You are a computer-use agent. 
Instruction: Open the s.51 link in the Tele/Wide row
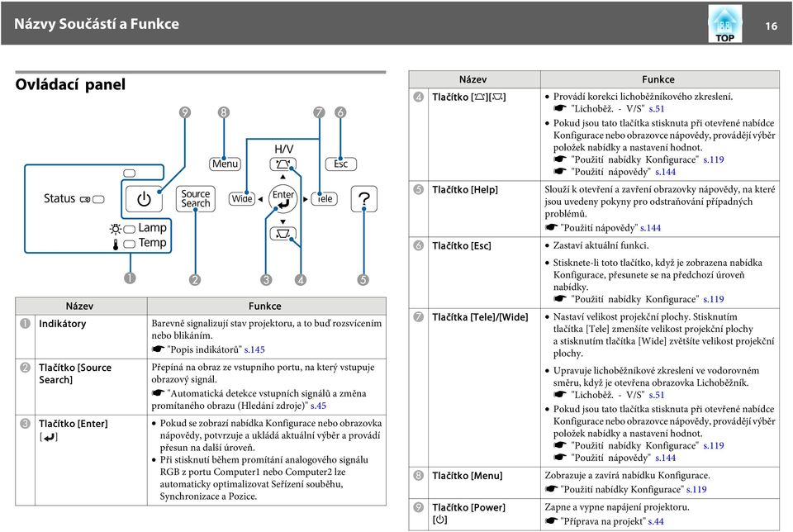point(657,395)
